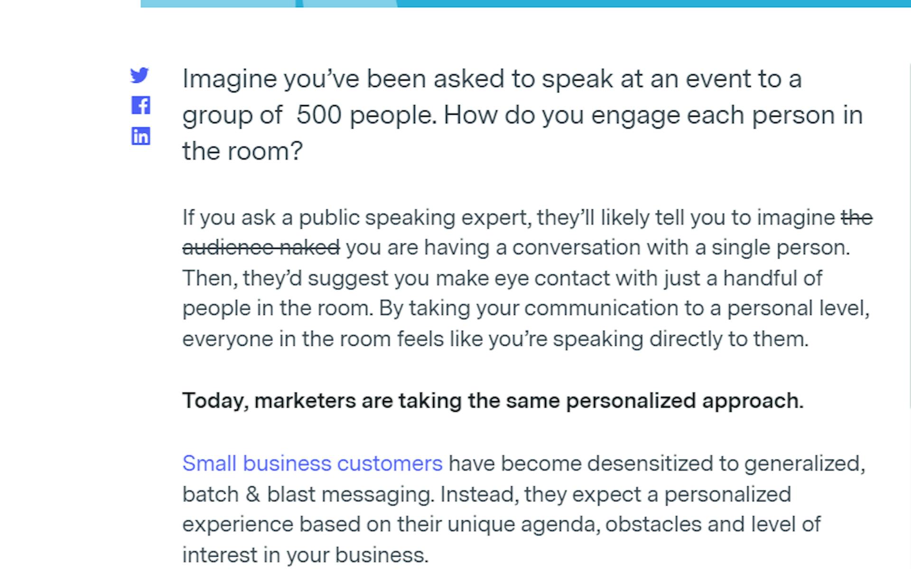
Task: Click the line beginning "If you ask a public"
Action: (528, 218)
